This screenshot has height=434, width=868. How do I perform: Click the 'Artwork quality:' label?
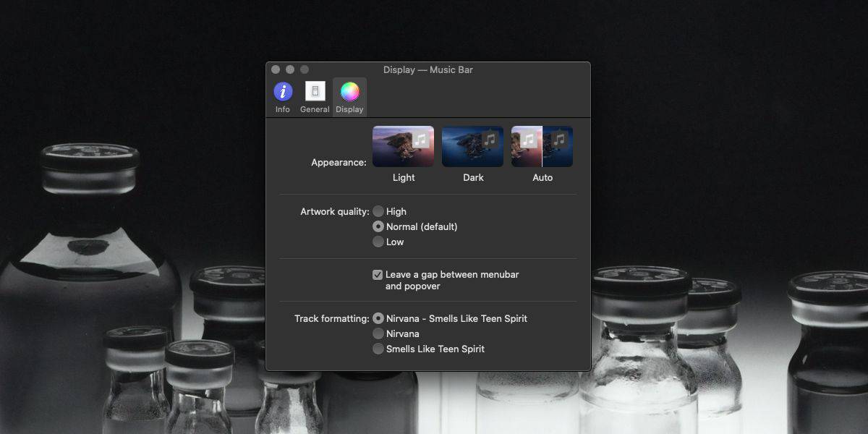(335, 212)
